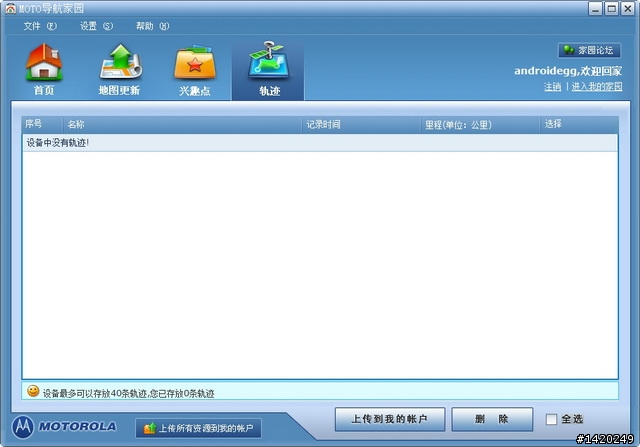
Task: Click 上传所有资源到我的帐户 button
Action: click(198, 428)
